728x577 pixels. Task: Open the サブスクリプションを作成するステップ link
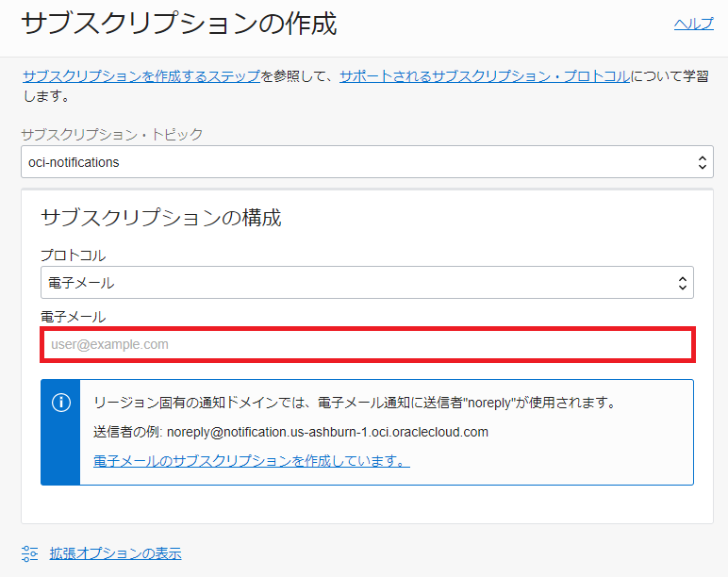click(141, 76)
